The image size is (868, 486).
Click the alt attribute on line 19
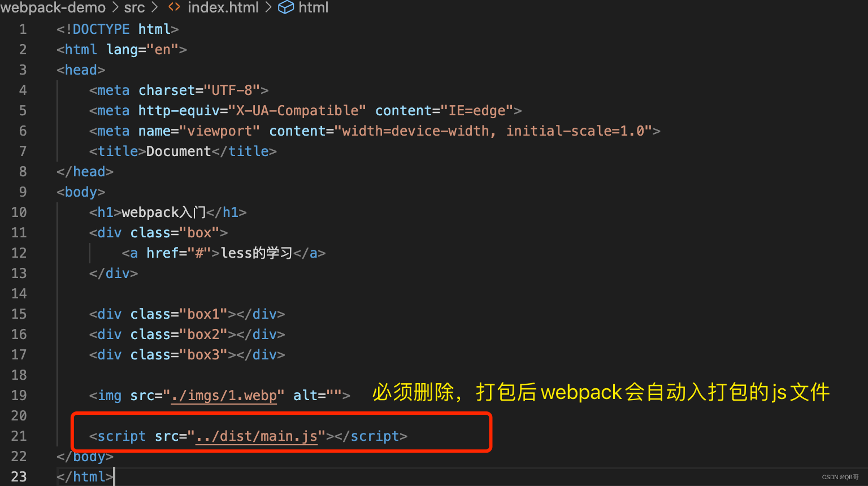(305, 396)
